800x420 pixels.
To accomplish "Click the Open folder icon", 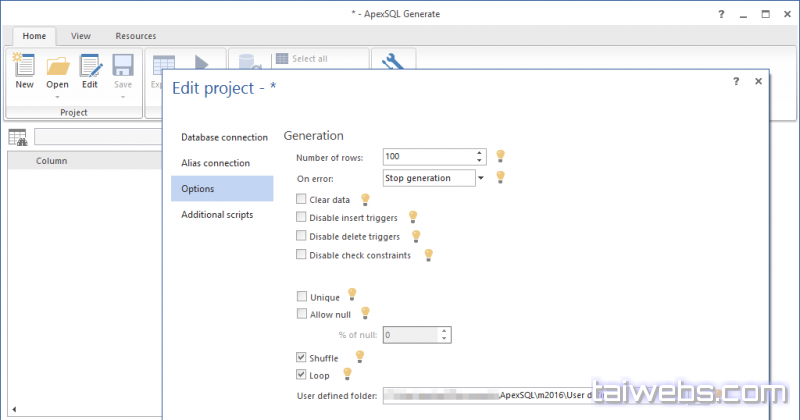I will [x=57, y=67].
